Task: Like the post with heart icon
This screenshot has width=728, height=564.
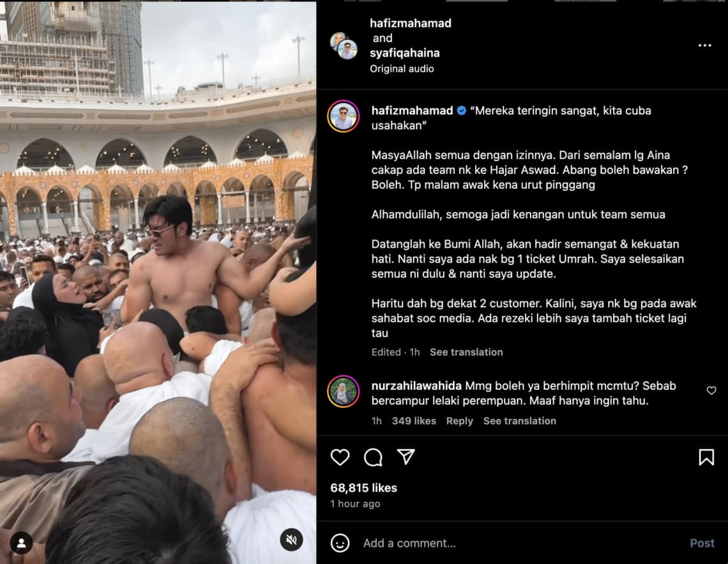Action: [340, 457]
